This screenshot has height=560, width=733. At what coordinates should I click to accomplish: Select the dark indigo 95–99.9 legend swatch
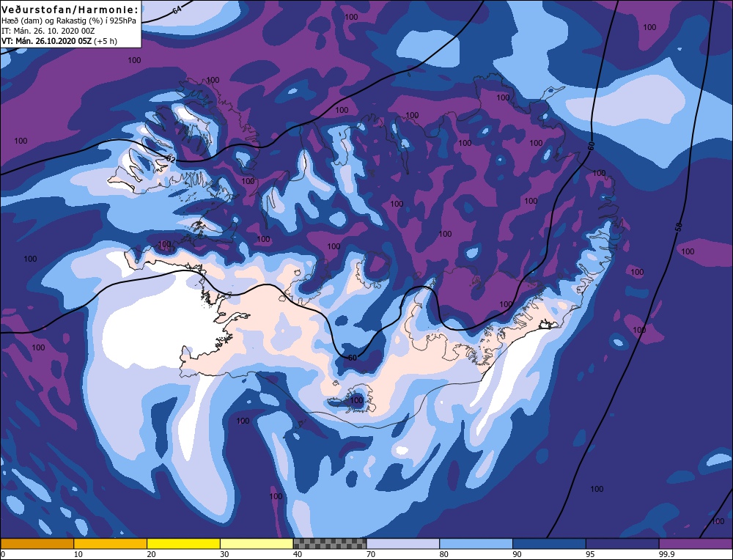(x=622, y=543)
